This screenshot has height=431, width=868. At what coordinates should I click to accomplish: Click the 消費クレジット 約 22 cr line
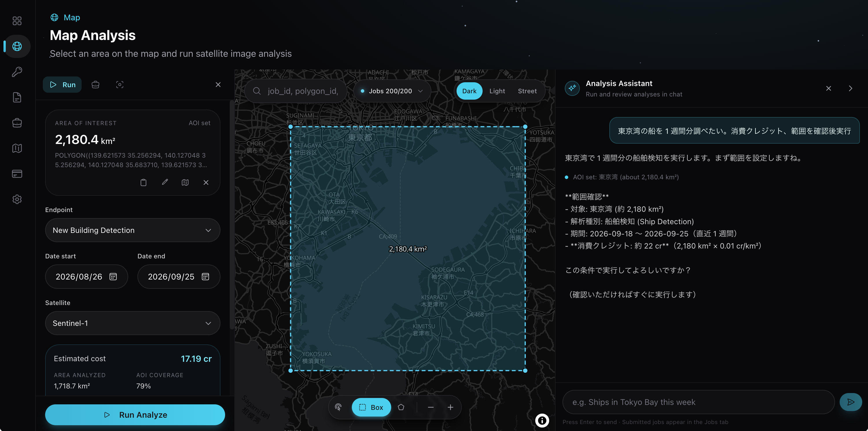tap(663, 246)
